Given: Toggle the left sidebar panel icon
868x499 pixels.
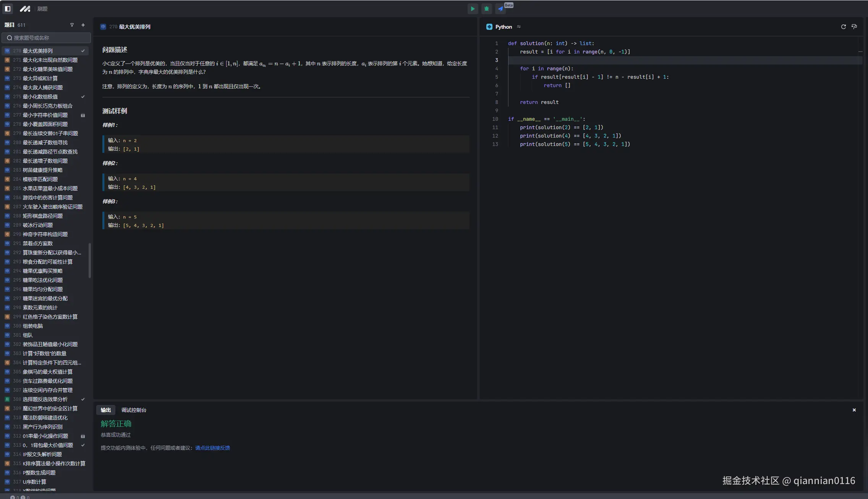Looking at the screenshot, I should pyautogui.click(x=8, y=8).
